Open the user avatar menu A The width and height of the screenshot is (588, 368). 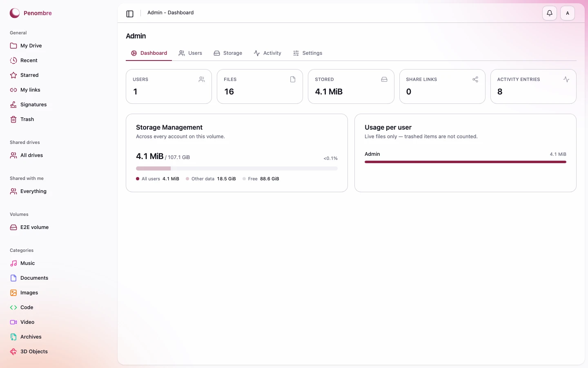tap(568, 13)
